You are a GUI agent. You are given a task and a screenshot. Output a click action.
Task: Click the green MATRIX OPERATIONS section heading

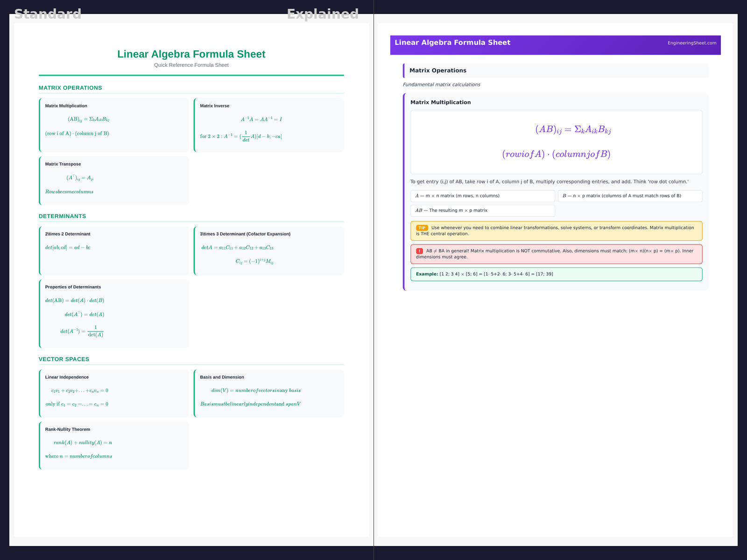tap(70, 88)
